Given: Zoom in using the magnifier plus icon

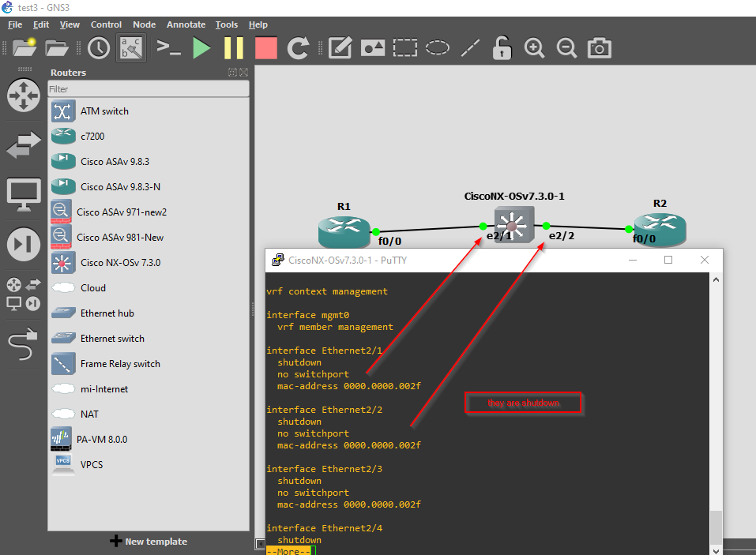Looking at the screenshot, I should click(x=534, y=48).
